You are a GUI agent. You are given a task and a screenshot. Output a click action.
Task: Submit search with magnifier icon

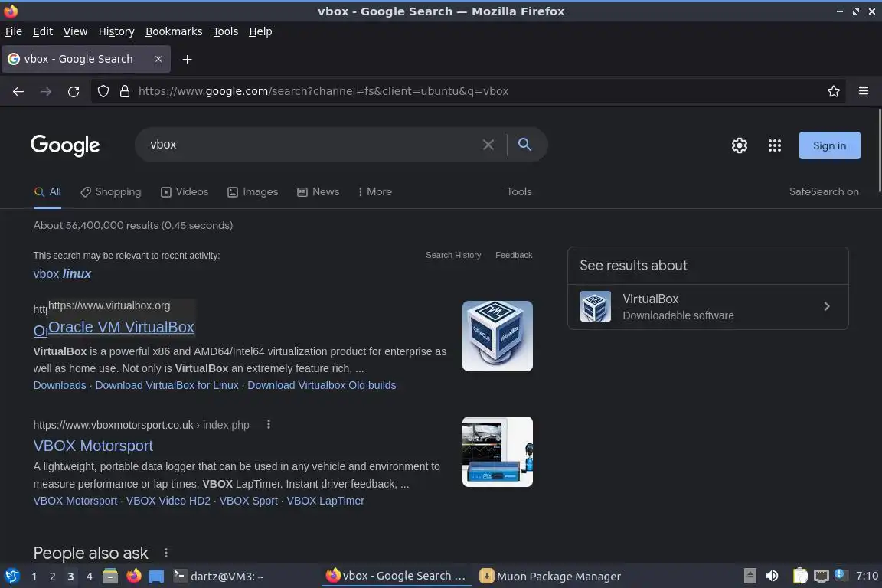pyautogui.click(x=524, y=145)
